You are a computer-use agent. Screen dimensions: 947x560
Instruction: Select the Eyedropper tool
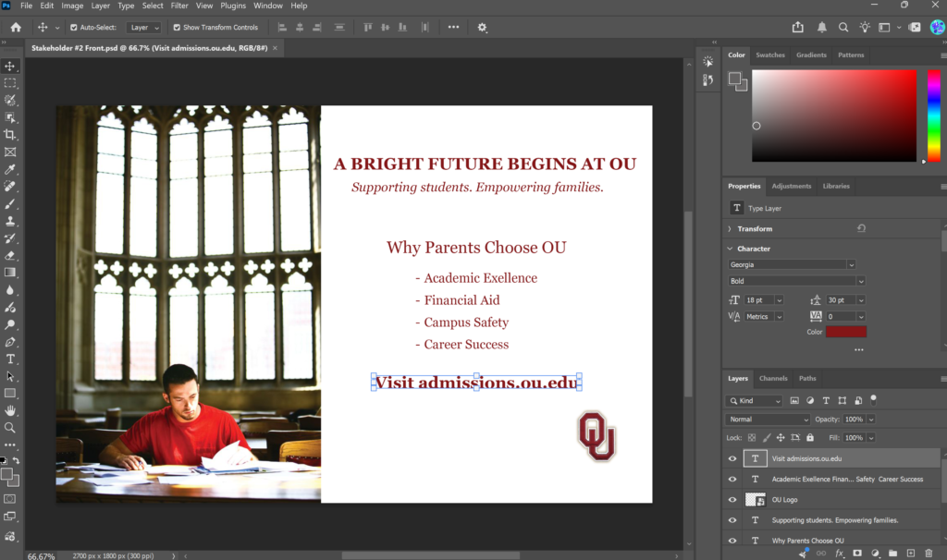click(x=10, y=169)
